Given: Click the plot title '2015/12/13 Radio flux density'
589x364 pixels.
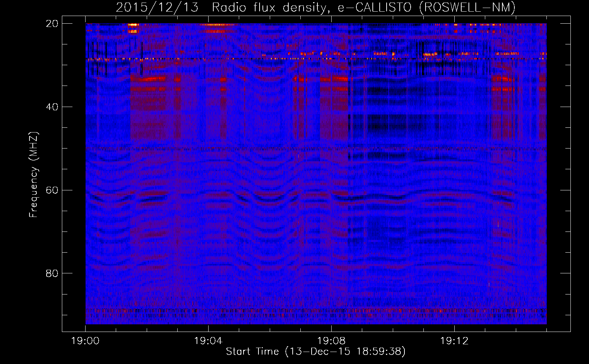Looking at the screenshot, I should 316,7.
